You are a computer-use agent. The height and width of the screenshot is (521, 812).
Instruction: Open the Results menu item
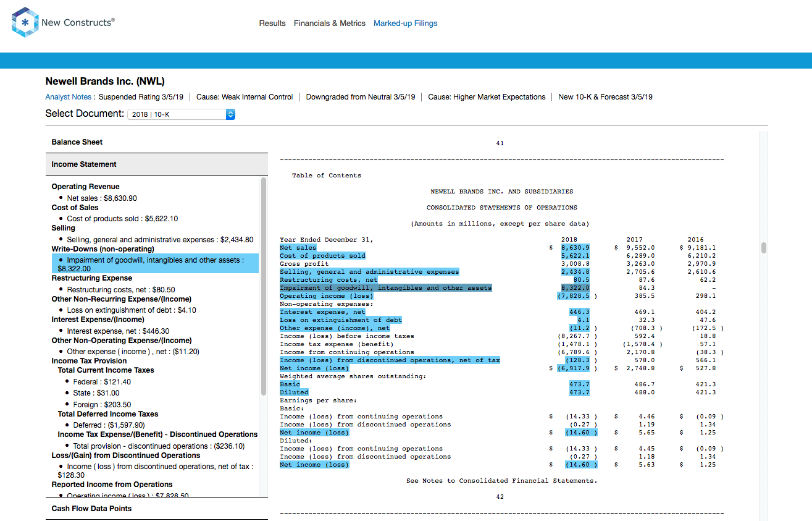[272, 23]
